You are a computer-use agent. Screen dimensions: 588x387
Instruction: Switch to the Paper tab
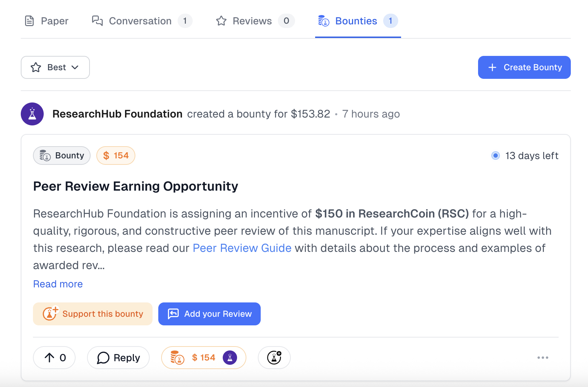[x=47, y=21]
